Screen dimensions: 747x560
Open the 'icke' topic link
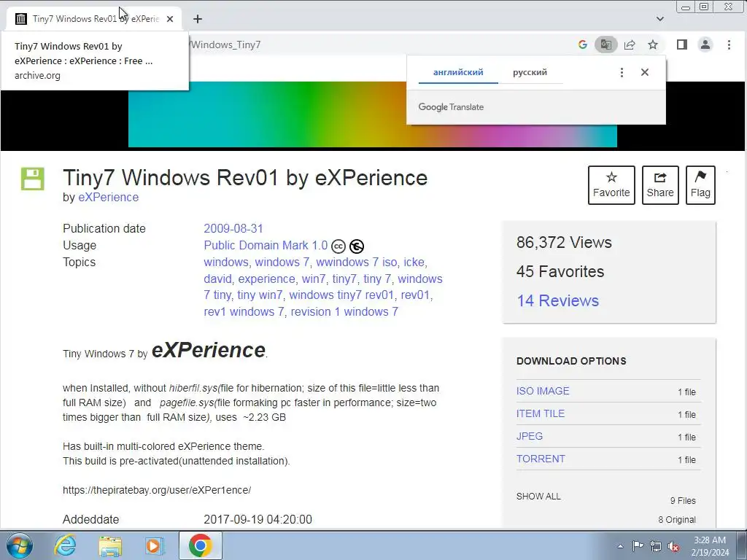click(x=414, y=262)
